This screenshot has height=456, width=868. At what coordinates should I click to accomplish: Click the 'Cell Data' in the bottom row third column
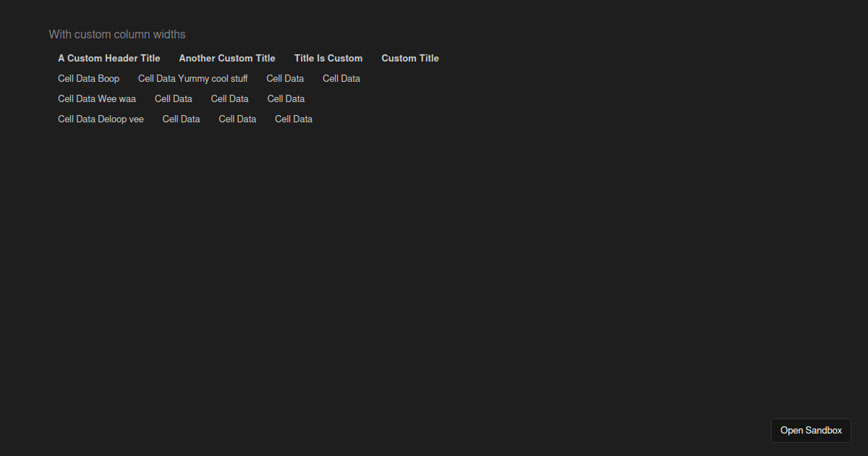coord(237,119)
